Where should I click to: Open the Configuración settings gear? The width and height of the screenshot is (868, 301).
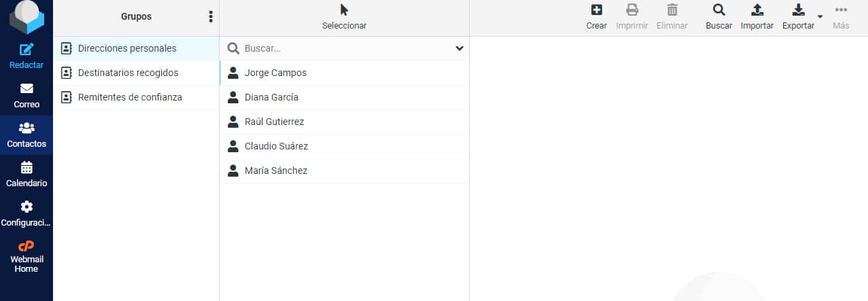27,207
